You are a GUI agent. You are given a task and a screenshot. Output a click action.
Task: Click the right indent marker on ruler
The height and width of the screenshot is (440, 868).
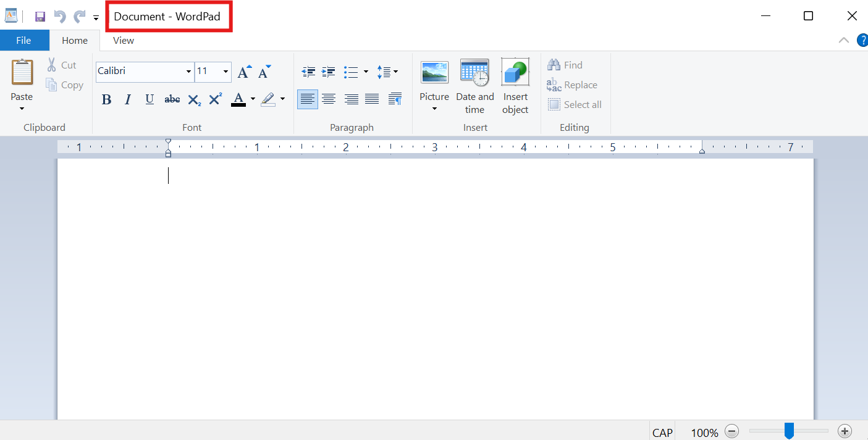702,150
